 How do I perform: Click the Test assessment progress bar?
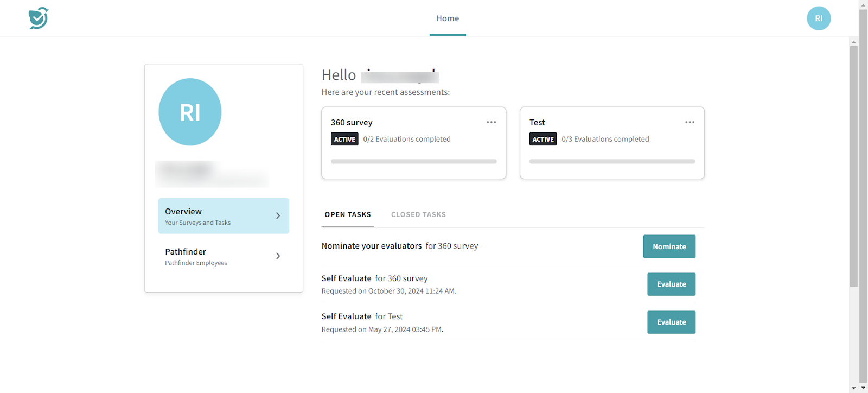[x=612, y=161]
